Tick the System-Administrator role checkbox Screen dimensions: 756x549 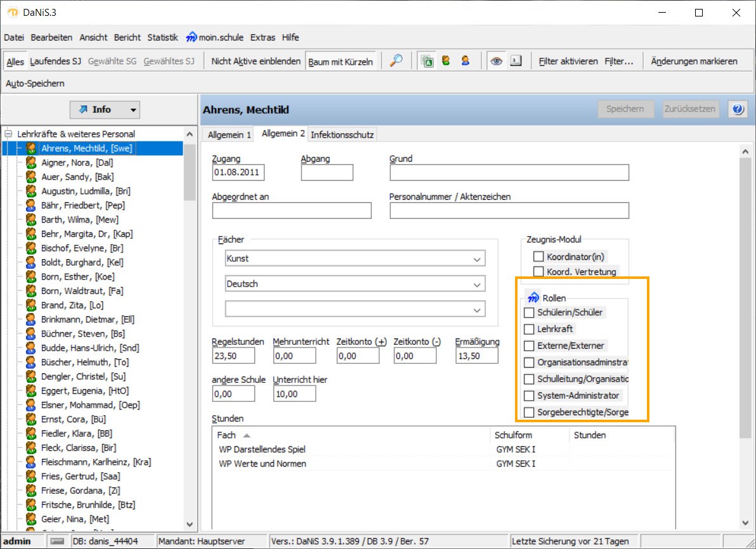point(529,396)
